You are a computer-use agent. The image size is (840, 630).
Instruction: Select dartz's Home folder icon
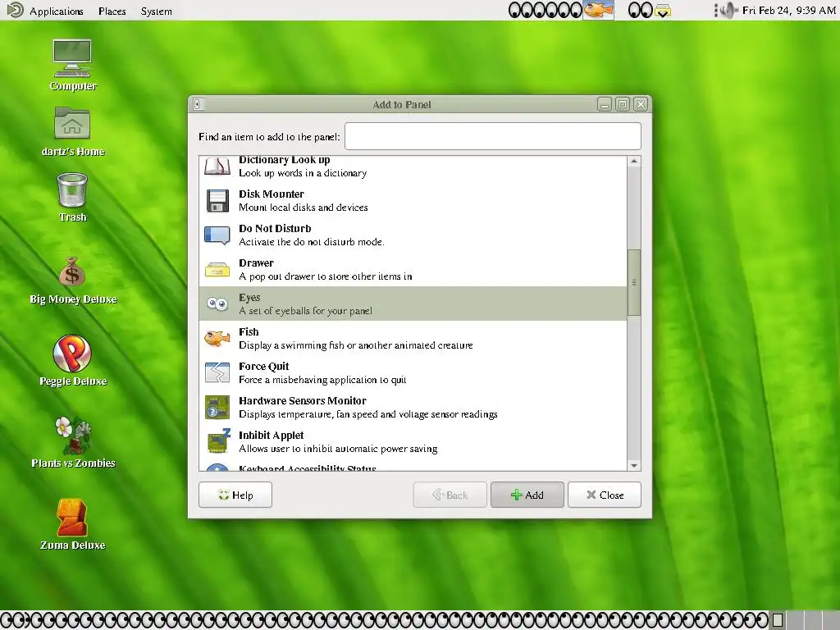tap(72, 123)
